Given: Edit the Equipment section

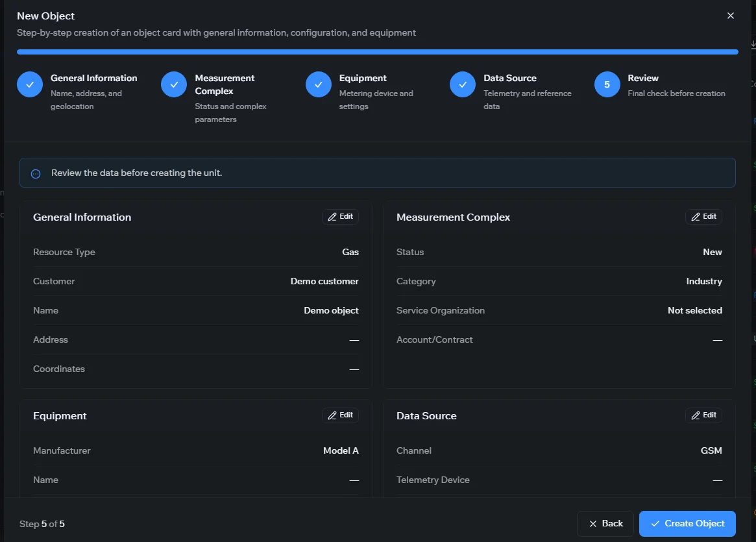Looking at the screenshot, I should 341,415.
